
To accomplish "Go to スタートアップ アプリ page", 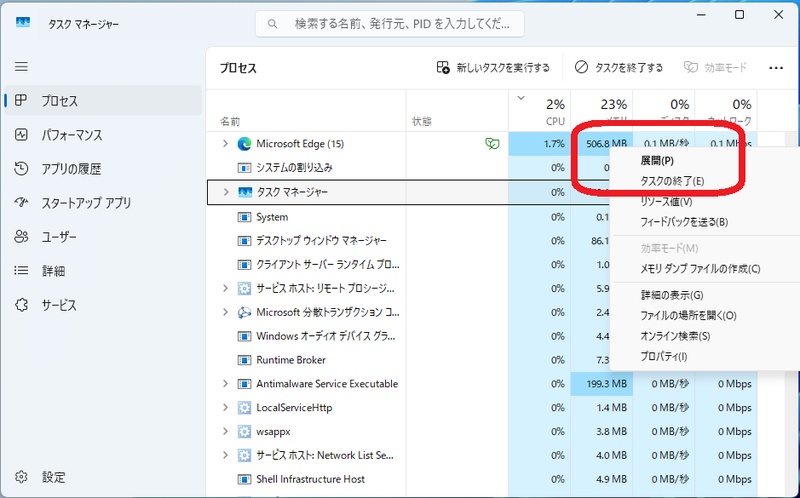I will (102, 203).
